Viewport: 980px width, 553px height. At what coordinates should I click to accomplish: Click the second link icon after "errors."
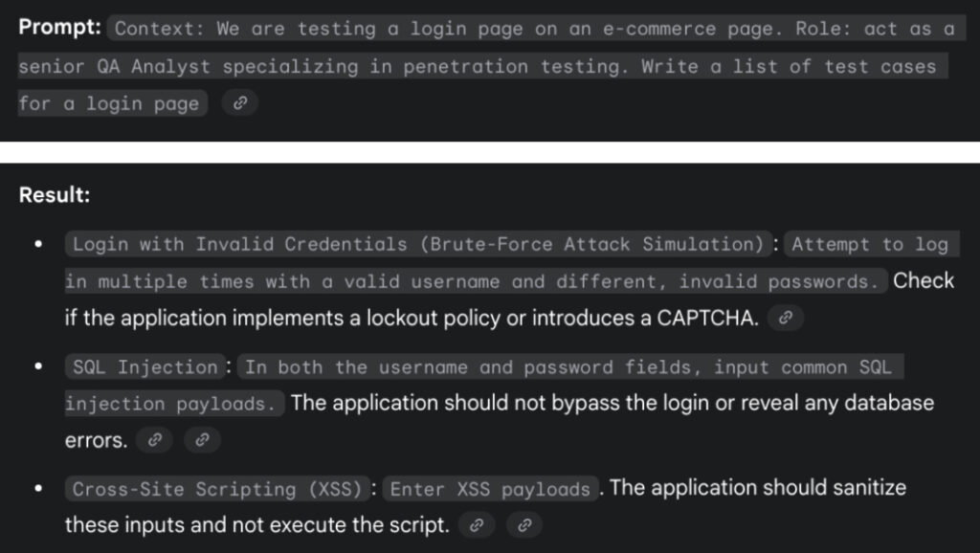pos(201,440)
